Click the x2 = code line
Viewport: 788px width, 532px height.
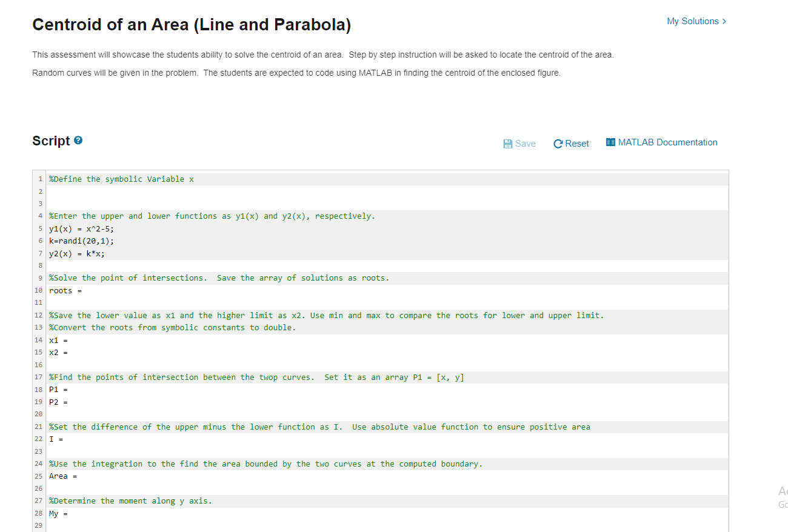(58, 352)
